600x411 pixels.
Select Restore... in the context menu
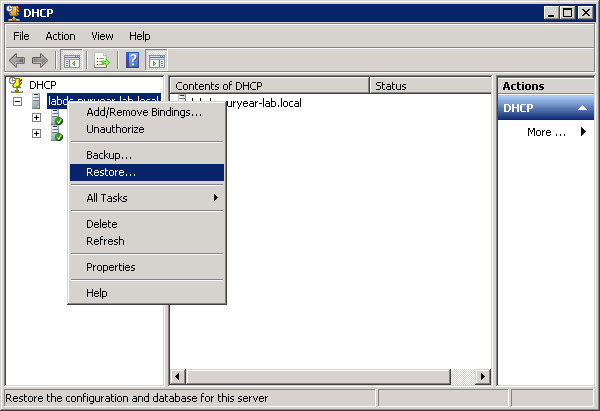tap(147, 172)
